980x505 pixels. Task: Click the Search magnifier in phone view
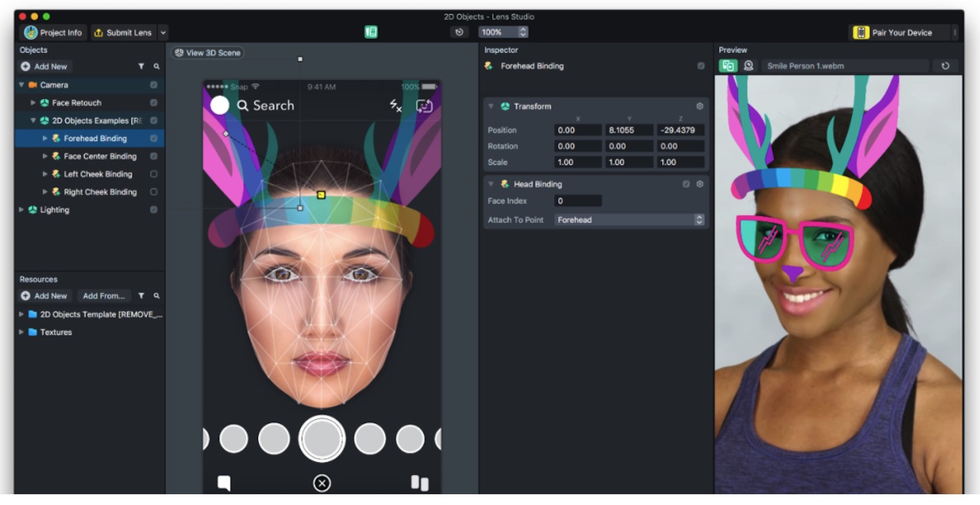(x=243, y=106)
